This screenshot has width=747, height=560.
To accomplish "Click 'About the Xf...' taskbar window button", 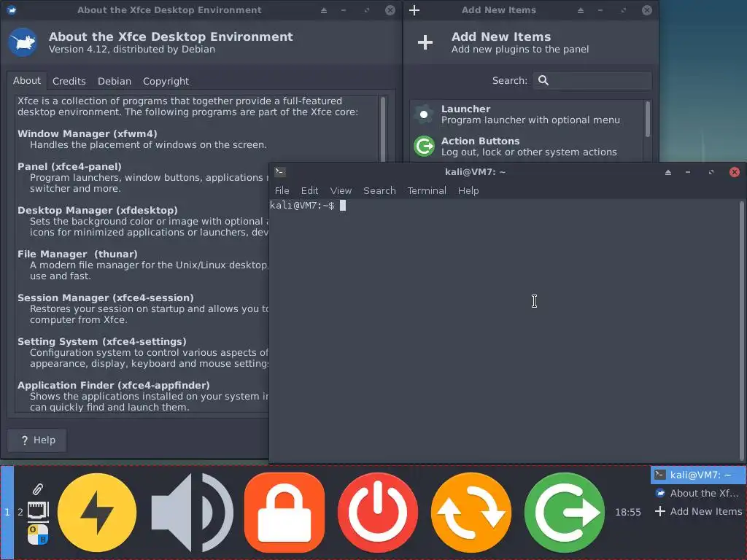I will pyautogui.click(x=698, y=494).
